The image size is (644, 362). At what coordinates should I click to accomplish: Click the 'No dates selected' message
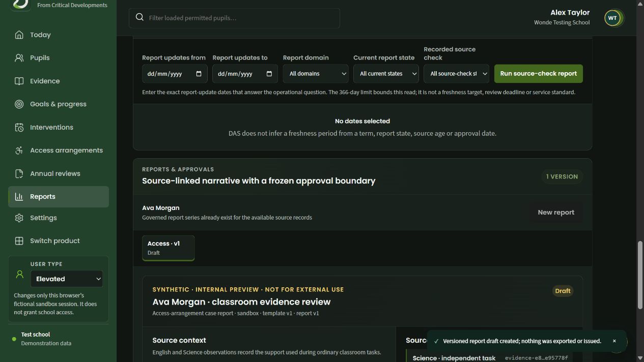[x=362, y=121]
